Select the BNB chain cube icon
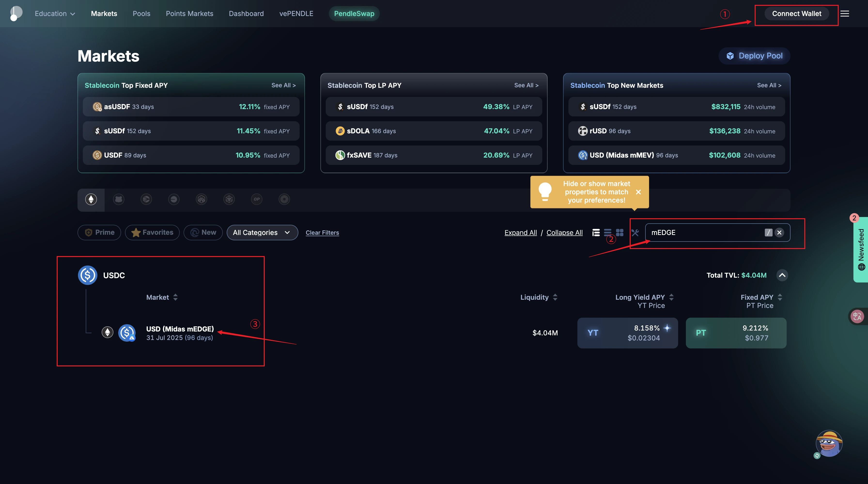Image resolution: width=868 pixels, height=484 pixels. point(229,199)
